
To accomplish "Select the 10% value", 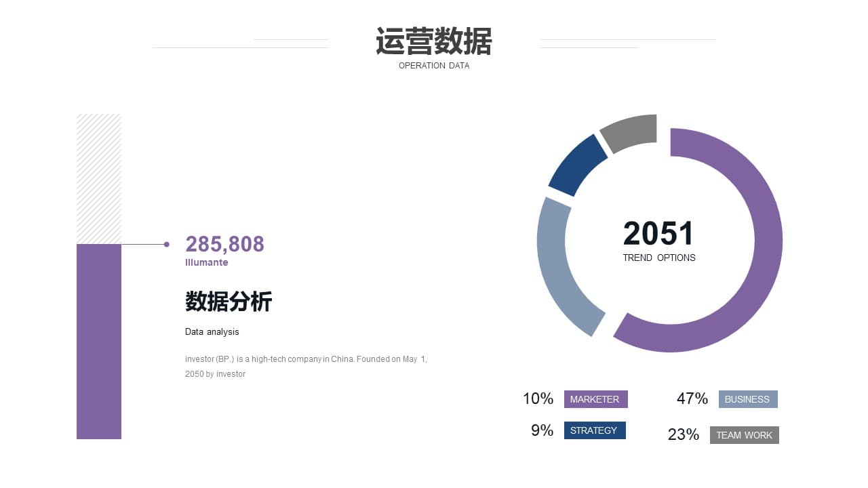I will [x=538, y=399].
